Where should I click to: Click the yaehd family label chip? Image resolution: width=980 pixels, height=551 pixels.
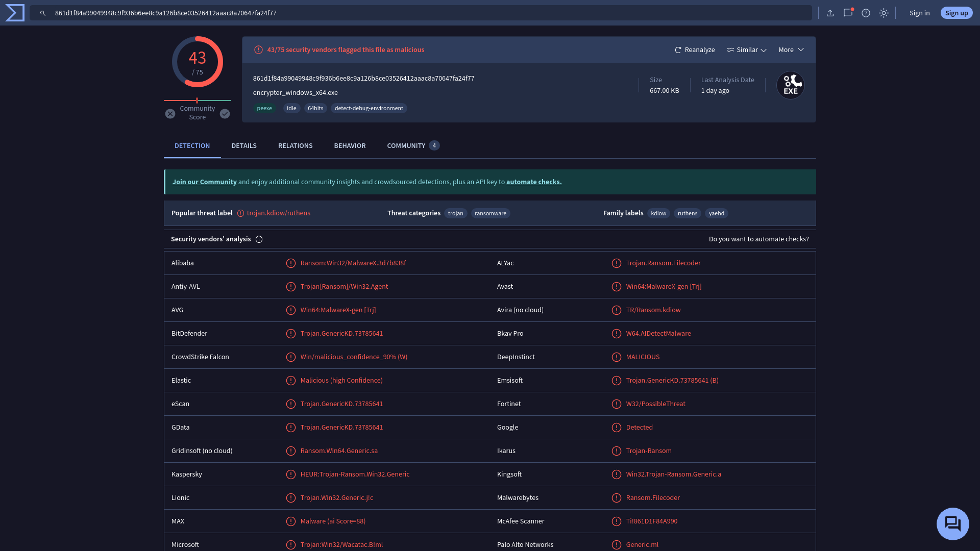(716, 214)
